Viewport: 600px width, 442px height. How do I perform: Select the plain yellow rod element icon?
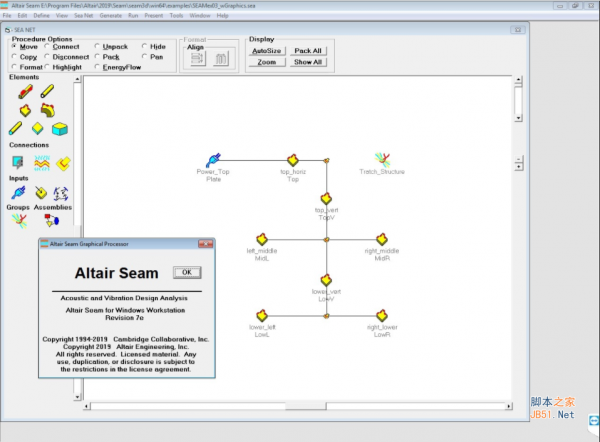47,91
